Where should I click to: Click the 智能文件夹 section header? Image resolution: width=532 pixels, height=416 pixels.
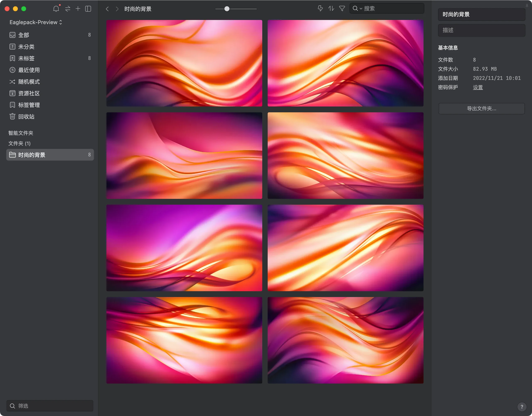(21, 133)
